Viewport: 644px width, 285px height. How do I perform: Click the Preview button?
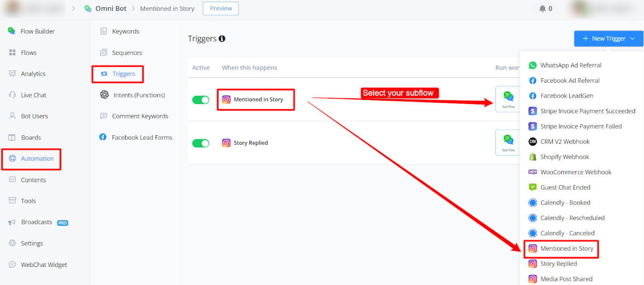[221, 9]
